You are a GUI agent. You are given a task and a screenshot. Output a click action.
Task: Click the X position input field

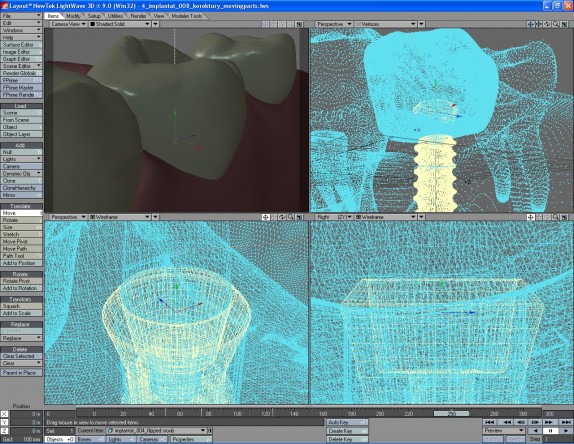click(x=26, y=414)
